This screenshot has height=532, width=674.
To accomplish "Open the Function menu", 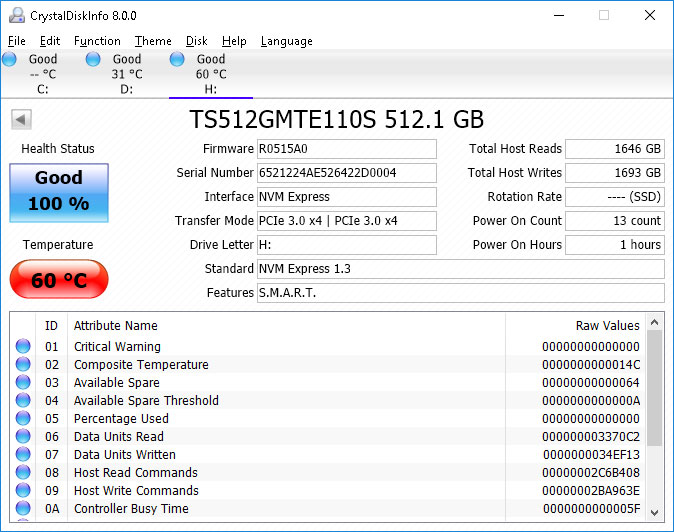I will 97,41.
